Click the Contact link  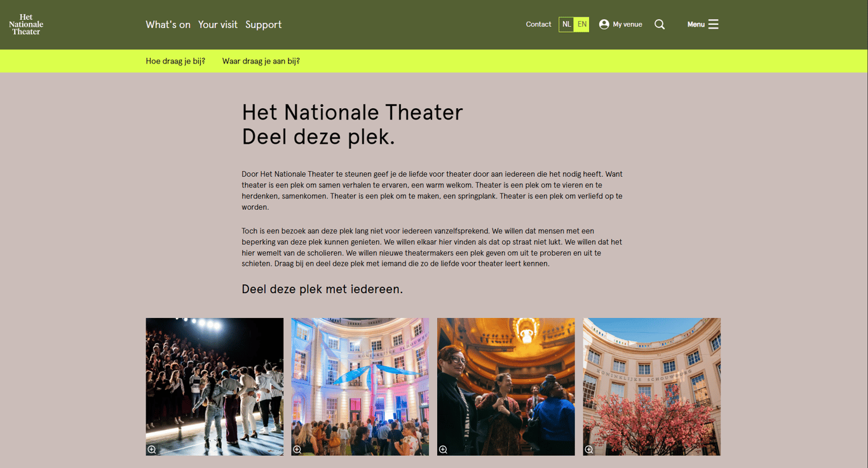pyautogui.click(x=538, y=24)
